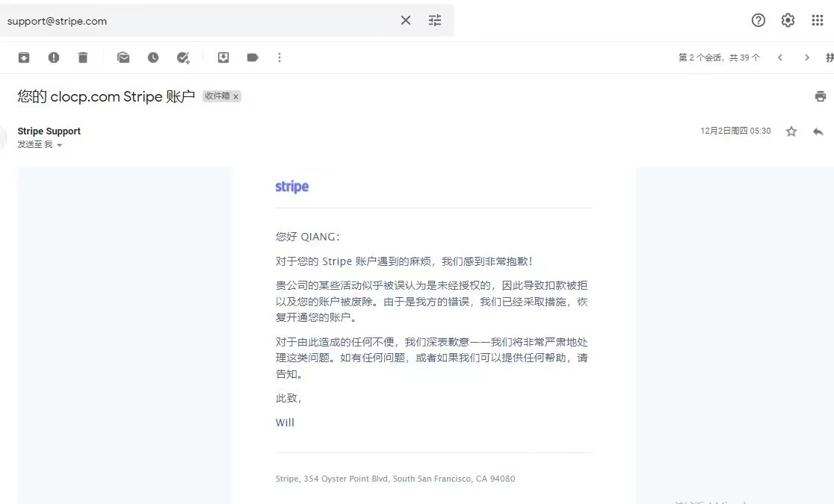Go to the newer conversation
Screen dimensions: 834x504
pos(782,57)
